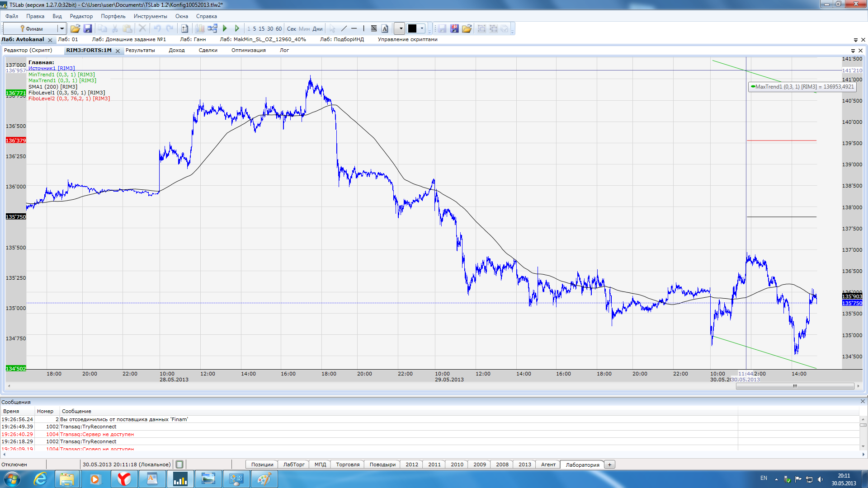Click the chart horizontal scrollbar thumb
Image resolution: width=868 pixels, height=488 pixels.
pos(794,386)
